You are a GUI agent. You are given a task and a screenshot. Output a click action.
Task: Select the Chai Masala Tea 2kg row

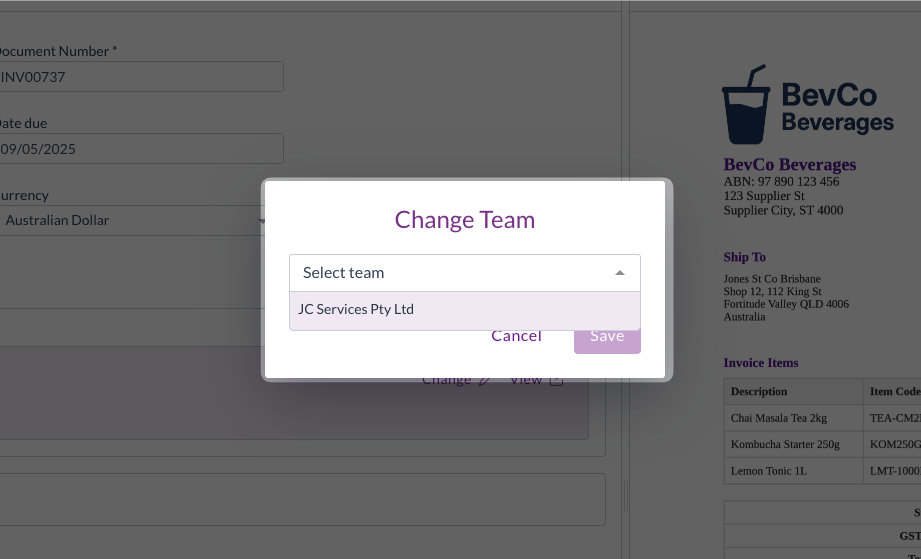point(779,418)
